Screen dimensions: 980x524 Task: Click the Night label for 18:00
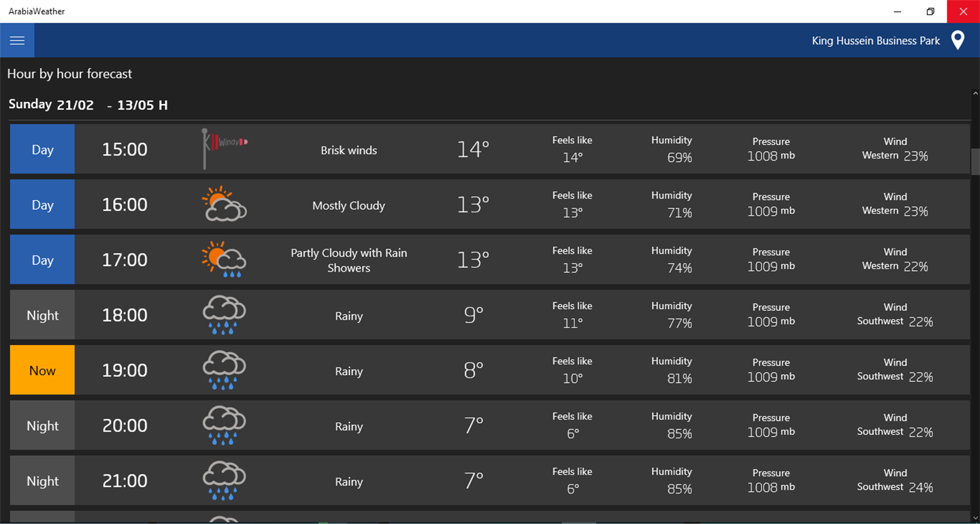pyautogui.click(x=42, y=315)
